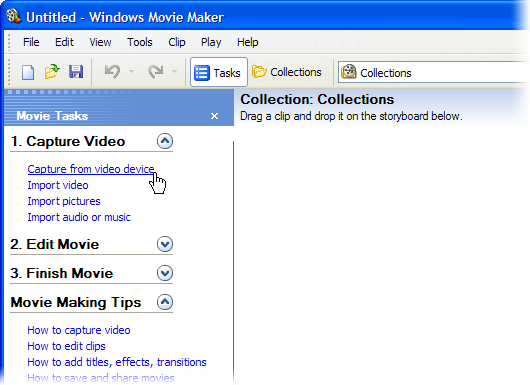530x385 pixels.
Task: Click the toolbar grip handle beside New
Action: coord(10,72)
